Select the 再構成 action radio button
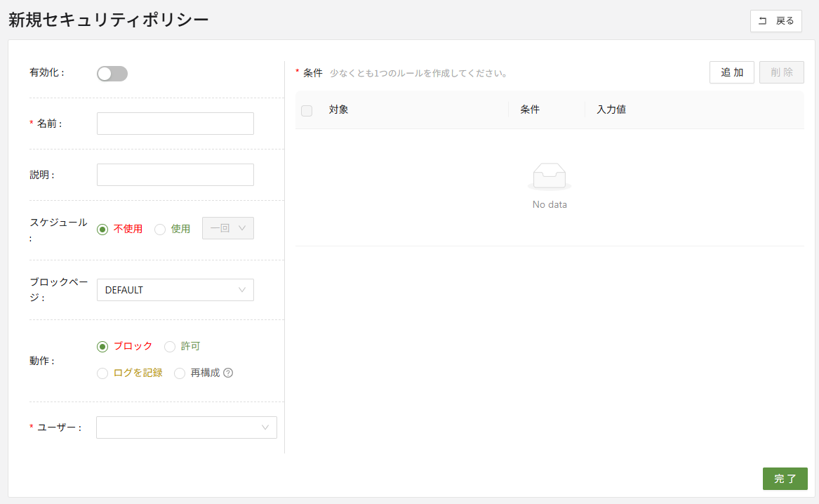 pyautogui.click(x=180, y=373)
